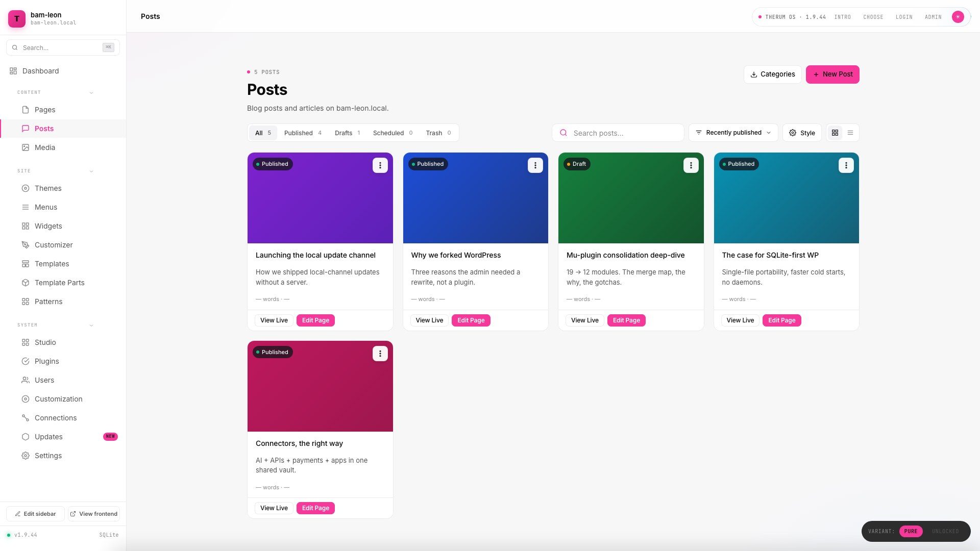The height and width of the screenshot is (551, 980).
Task: Switch to list view layout
Action: pos(850,133)
